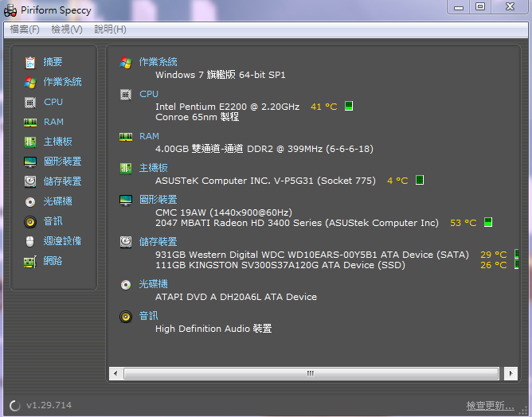Open the 說明(H) menu
This screenshot has width=532, height=417.
(x=110, y=29)
